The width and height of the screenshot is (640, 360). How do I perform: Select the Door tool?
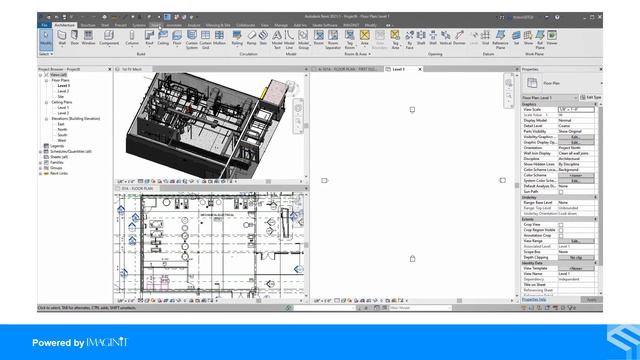pyautogui.click(x=75, y=38)
